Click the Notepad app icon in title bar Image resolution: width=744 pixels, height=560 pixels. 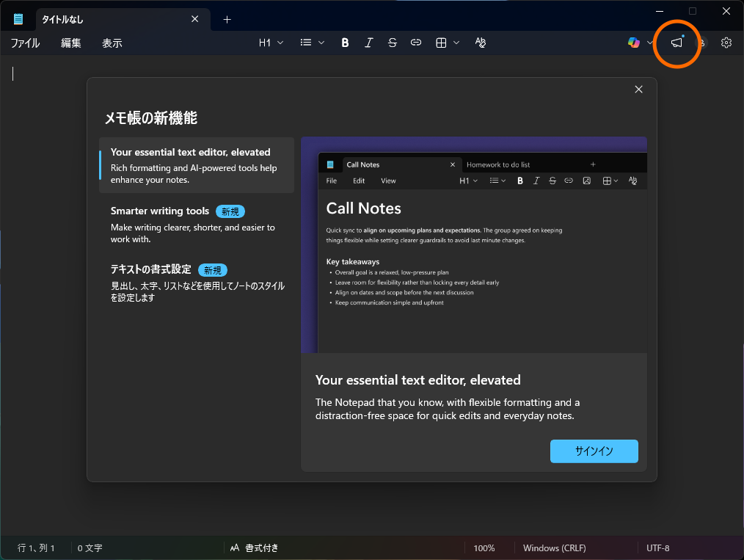(x=18, y=19)
